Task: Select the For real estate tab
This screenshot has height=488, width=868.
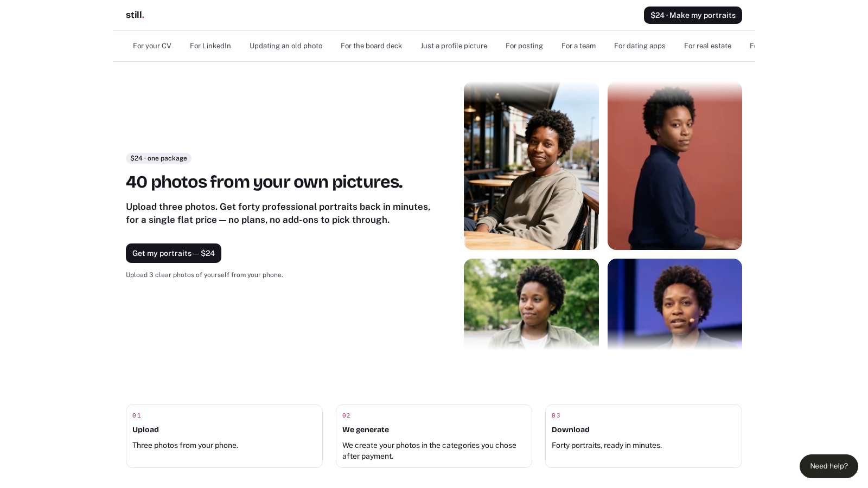Action: [707, 46]
